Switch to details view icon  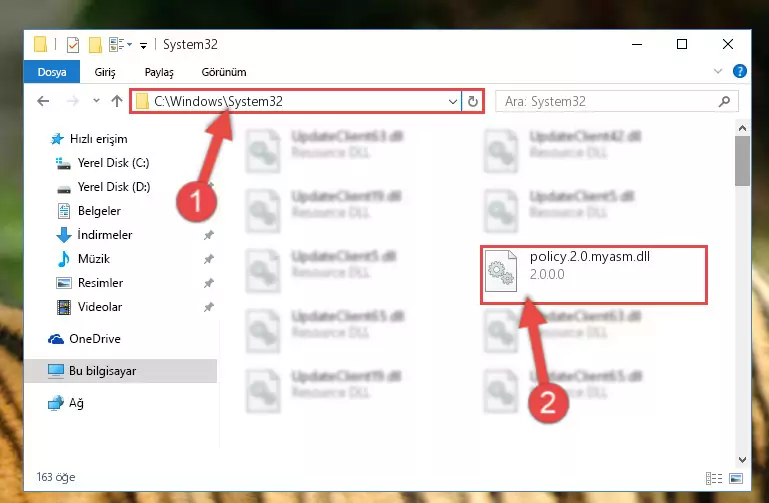tap(714, 478)
